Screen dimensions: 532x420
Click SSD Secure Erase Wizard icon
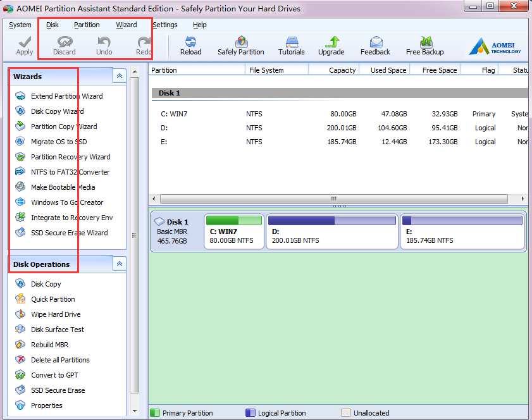coord(20,232)
